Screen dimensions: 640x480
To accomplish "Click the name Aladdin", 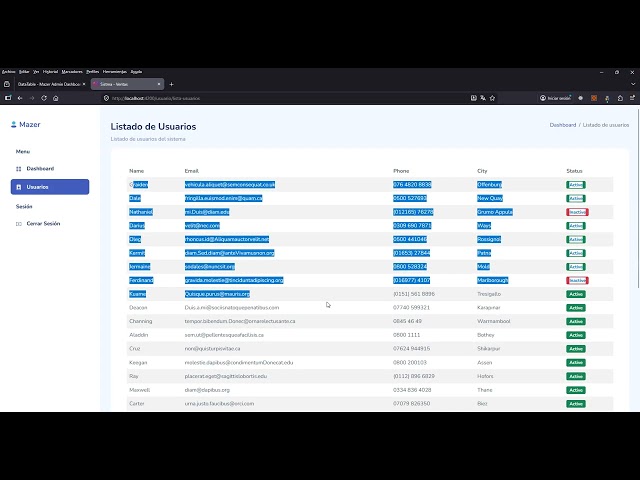I will click(x=138, y=335).
